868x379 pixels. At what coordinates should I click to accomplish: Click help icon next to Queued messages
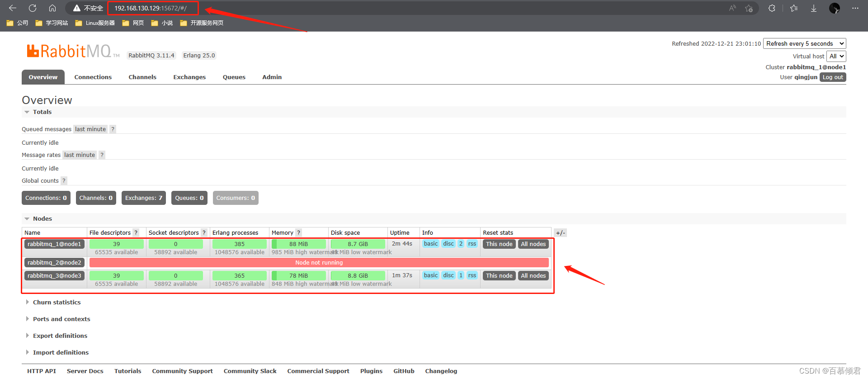coord(113,129)
